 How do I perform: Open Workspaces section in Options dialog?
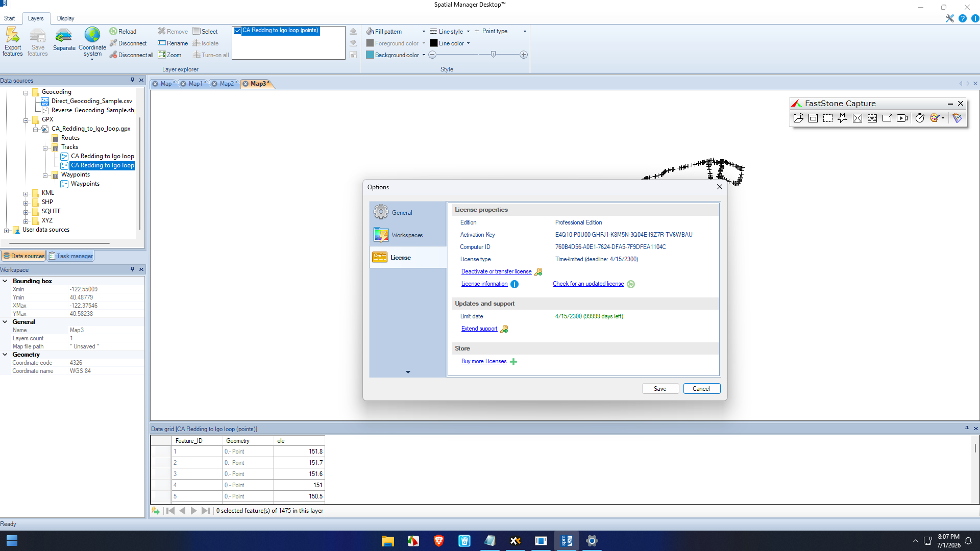click(407, 235)
